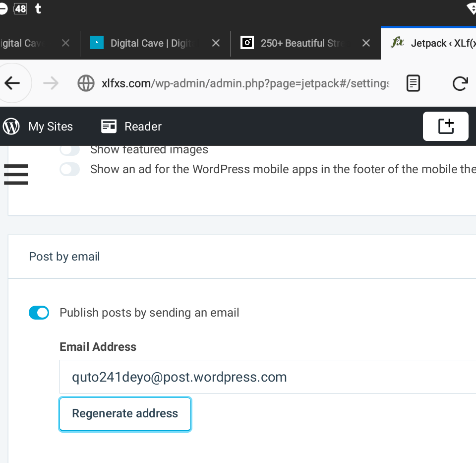Viewport: 476px width, 463px height.
Task: Enable Show featured images toggle
Action: 70,149
